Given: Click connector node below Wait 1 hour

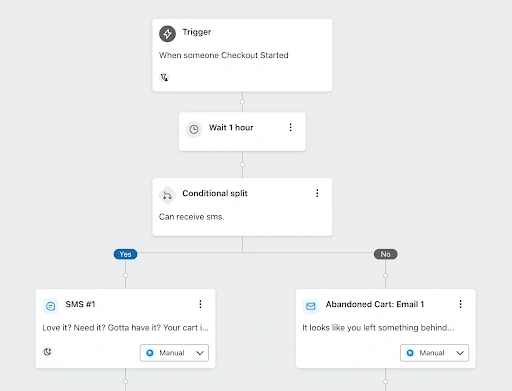Looking at the screenshot, I should (x=242, y=164).
